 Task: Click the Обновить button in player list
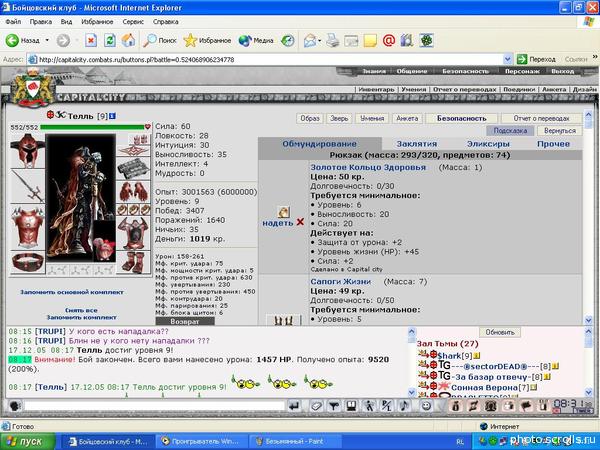[500, 332]
